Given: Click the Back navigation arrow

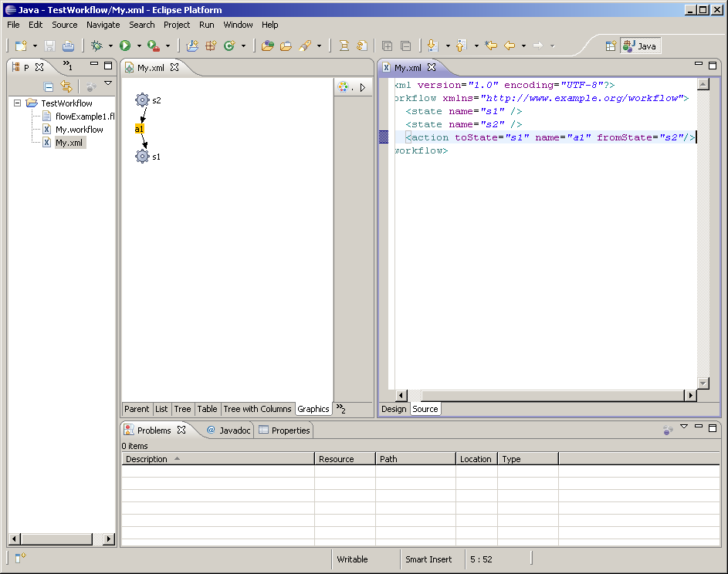Looking at the screenshot, I should pyautogui.click(x=510, y=46).
